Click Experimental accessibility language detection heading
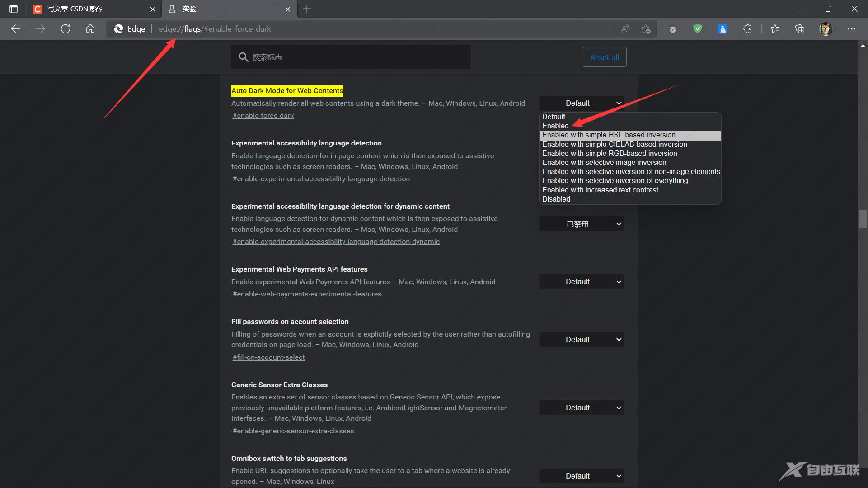Image resolution: width=868 pixels, height=488 pixels. point(306,143)
